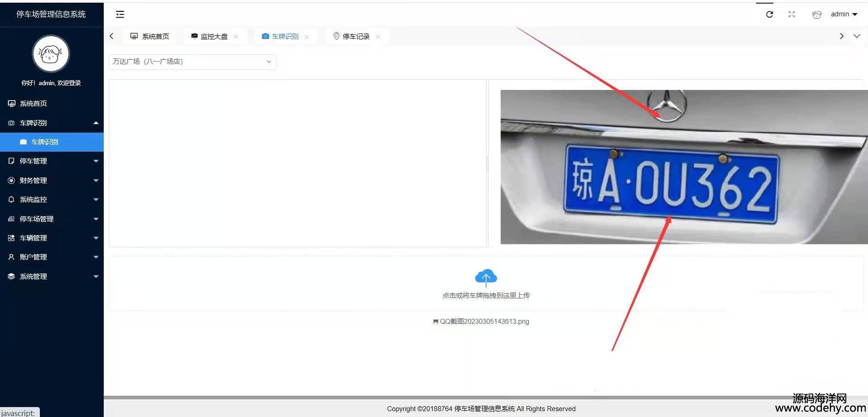This screenshot has width=868, height=417.
Task: Click the 车牌识别 submenu camera icon
Action: pos(23,142)
